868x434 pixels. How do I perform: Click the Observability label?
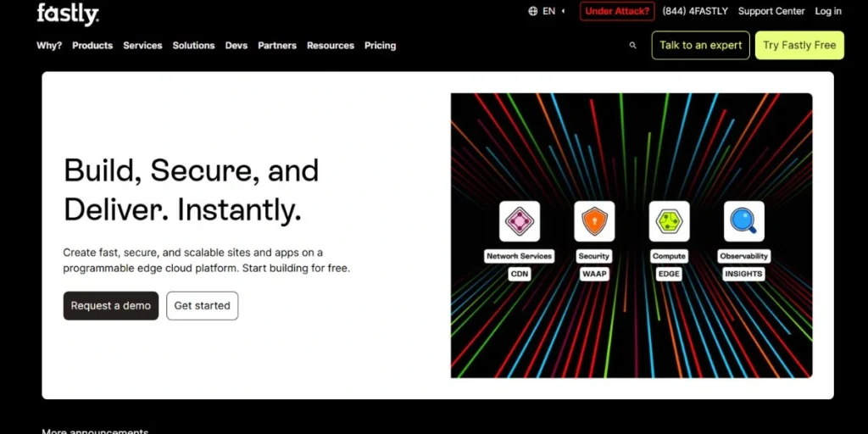[744, 256]
